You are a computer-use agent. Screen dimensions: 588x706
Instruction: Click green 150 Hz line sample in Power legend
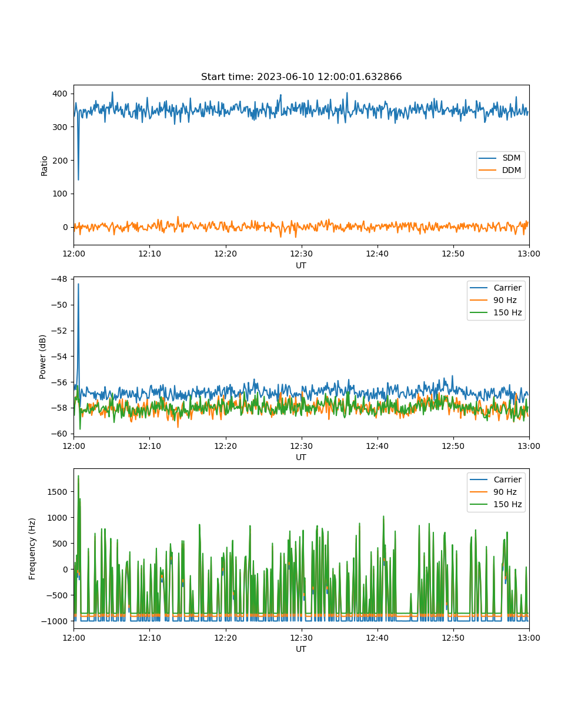pyautogui.click(x=479, y=312)
